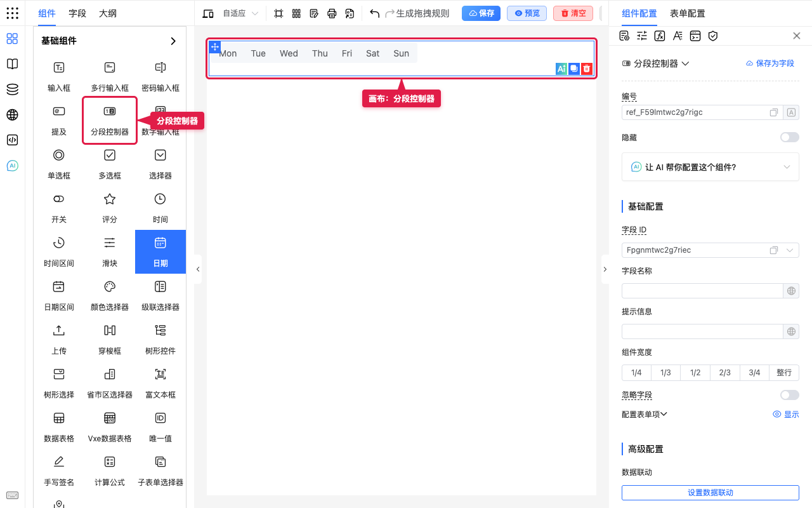Open the book docs sidebar icon
The height and width of the screenshot is (508, 812).
[x=12, y=64]
